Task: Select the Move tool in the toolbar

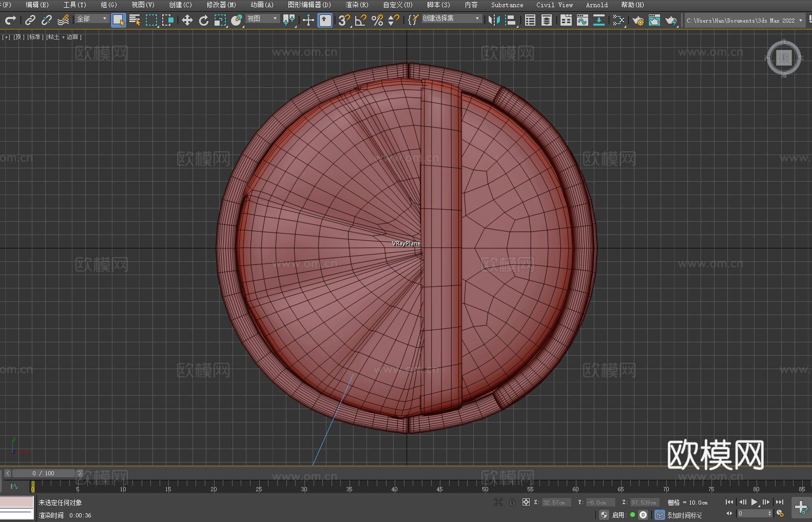Action: pos(187,20)
